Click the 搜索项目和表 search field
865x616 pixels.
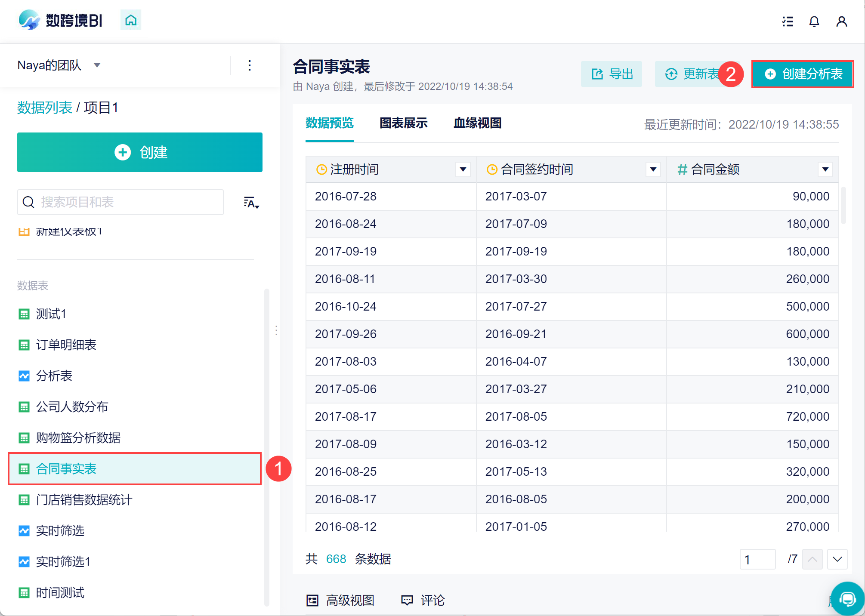coord(120,202)
